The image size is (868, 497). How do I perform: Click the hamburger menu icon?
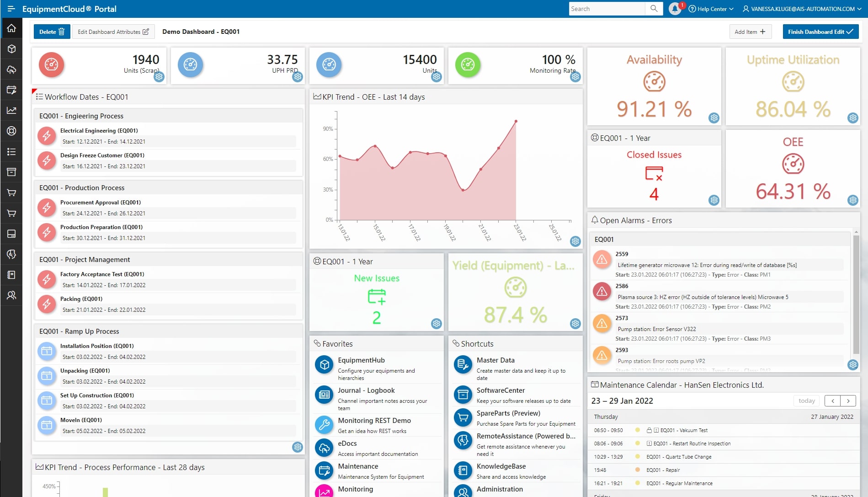coord(11,9)
